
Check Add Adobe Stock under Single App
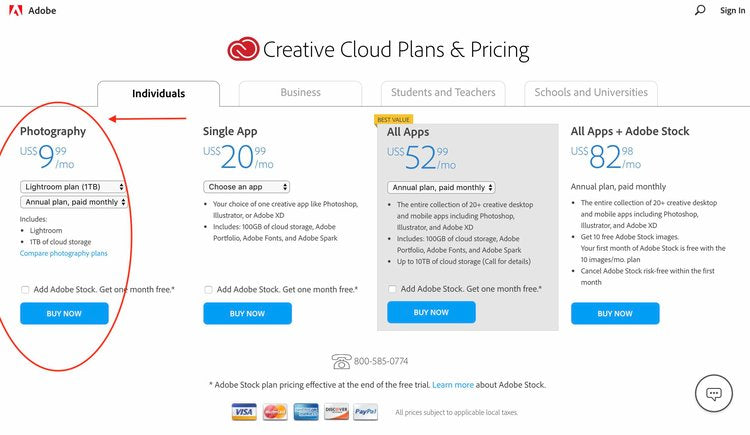208,290
